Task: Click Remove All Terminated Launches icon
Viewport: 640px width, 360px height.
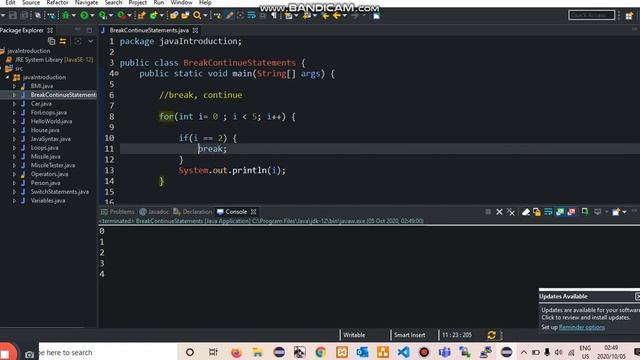Action: [x=511, y=212]
